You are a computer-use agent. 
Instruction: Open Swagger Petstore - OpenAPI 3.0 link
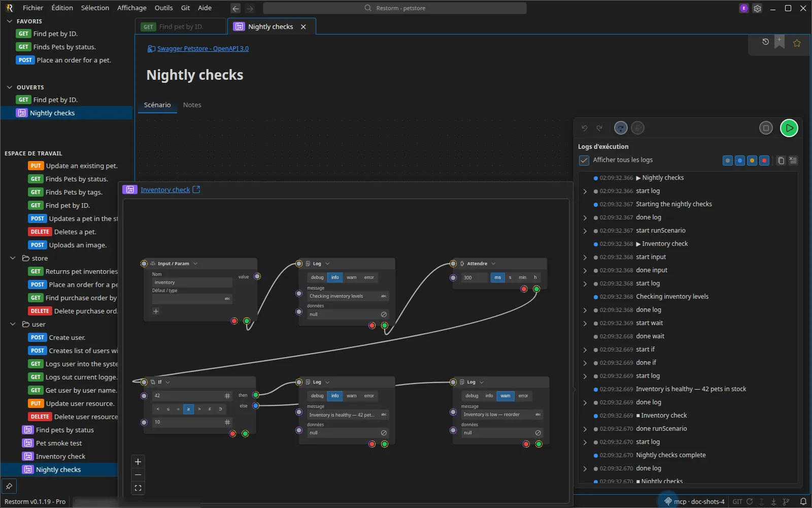pyautogui.click(x=203, y=49)
